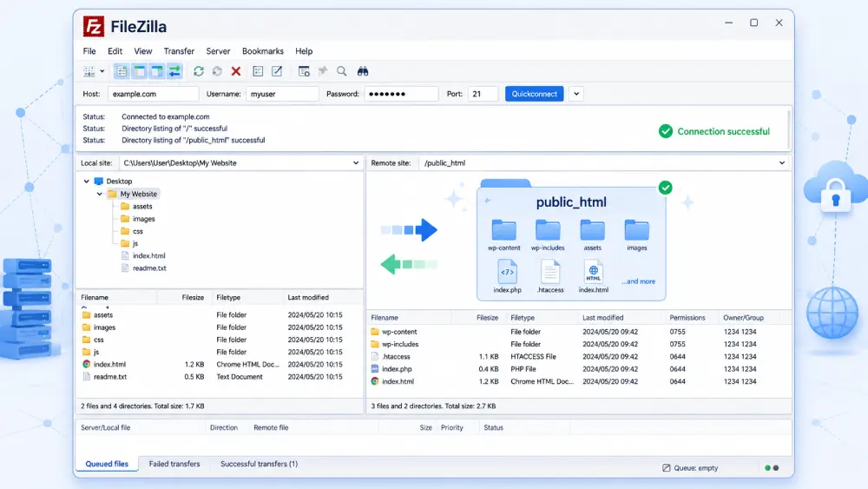The image size is (868, 489).
Task: Select the assets folder in local tree
Action: 142,207
